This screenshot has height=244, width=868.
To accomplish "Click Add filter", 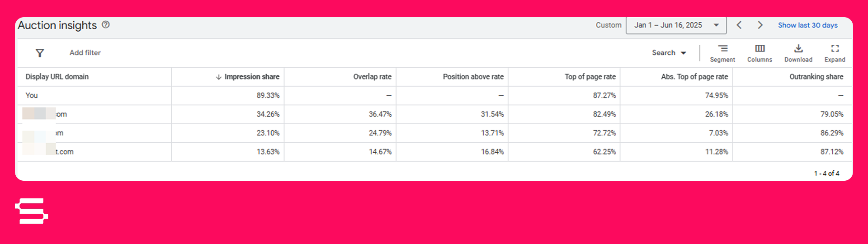I will click(85, 53).
